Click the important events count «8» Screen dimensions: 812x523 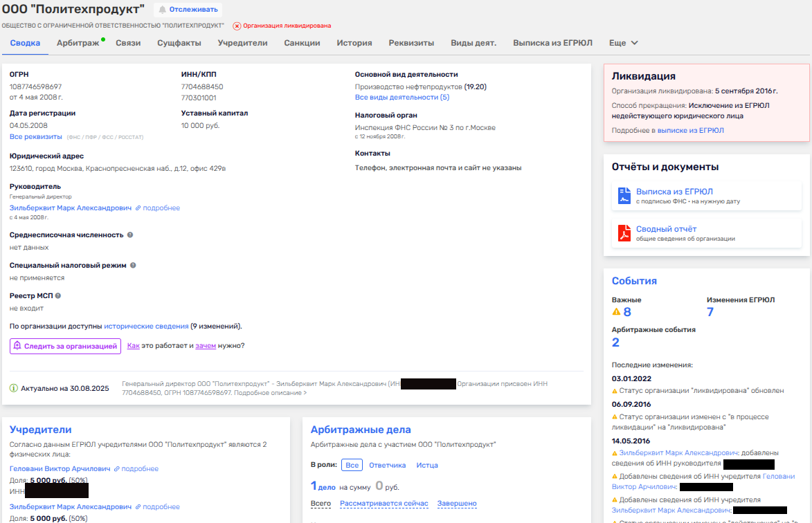coord(626,312)
